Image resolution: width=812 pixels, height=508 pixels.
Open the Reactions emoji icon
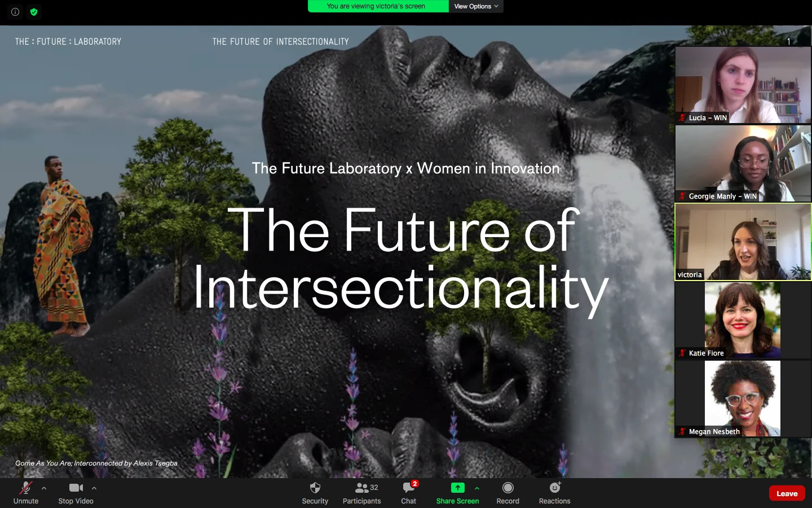click(x=553, y=488)
